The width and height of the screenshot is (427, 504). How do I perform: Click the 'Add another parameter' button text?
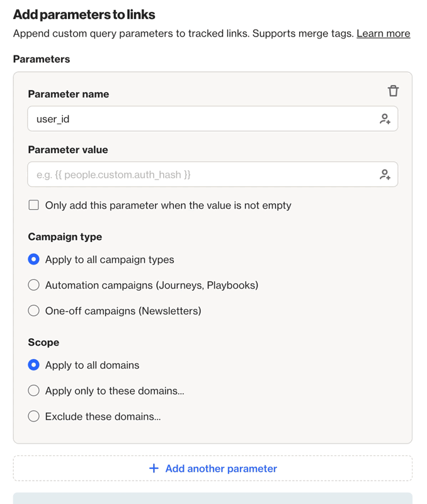pos(220,469)
